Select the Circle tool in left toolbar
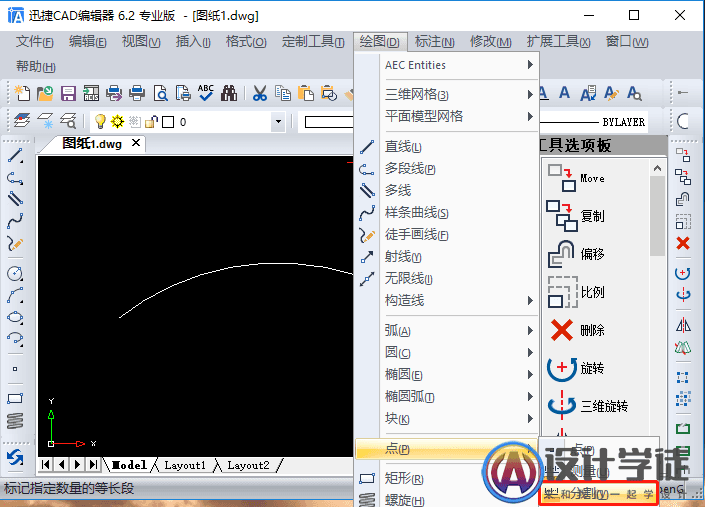The width and height of the screenshot is (705, 507). click(15, 273)
